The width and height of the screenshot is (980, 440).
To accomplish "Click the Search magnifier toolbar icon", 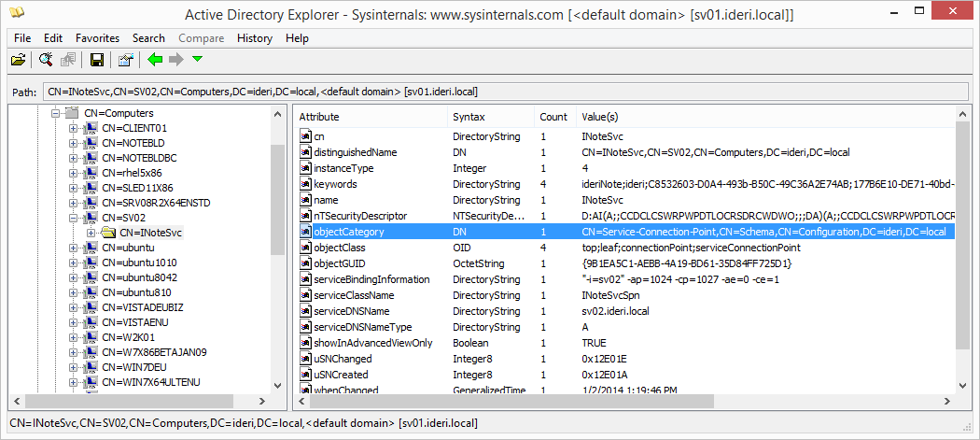I will coord(46,60).
